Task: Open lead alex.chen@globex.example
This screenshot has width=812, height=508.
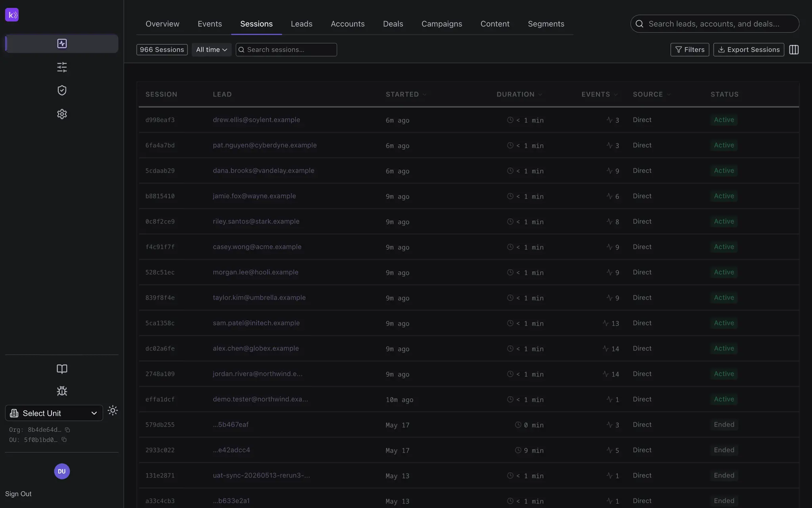Action: pos(256,348)
